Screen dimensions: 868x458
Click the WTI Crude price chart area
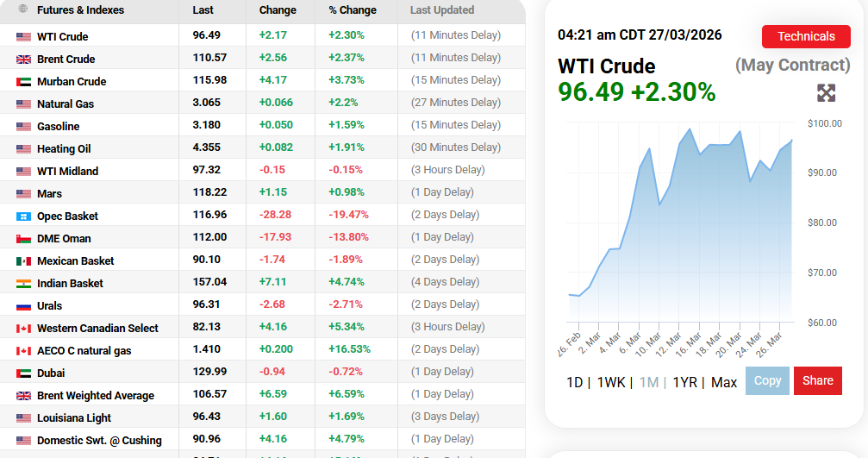(x=680, y=222)
